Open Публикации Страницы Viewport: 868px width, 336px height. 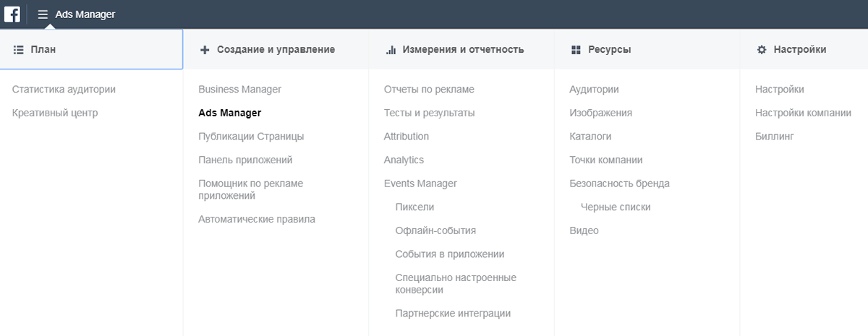251,137
